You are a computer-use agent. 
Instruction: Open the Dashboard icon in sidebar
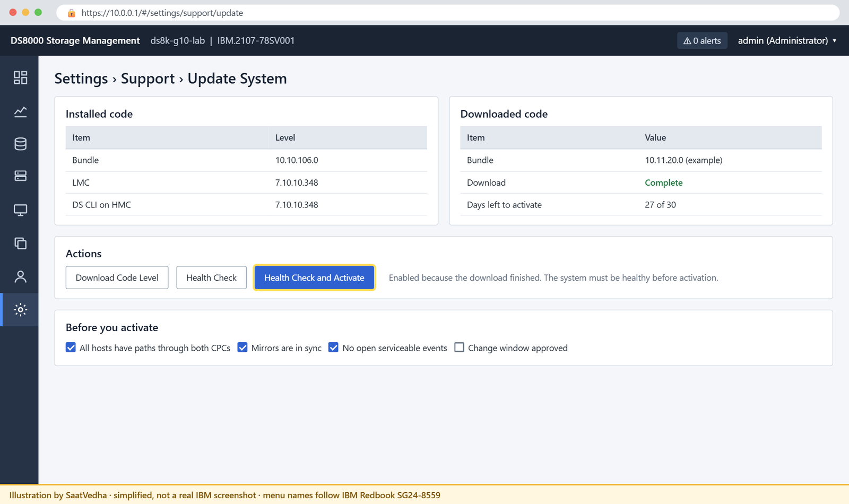click(20, 77)
